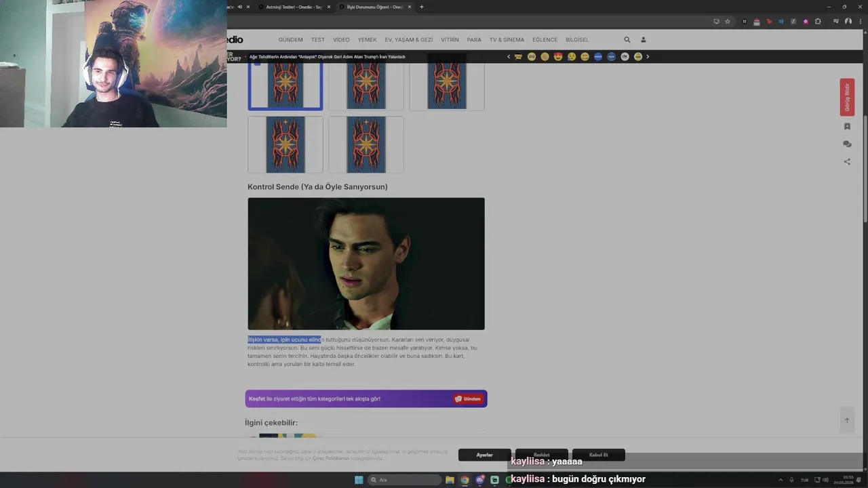The height and width of the screenshot is (488, 868).
Task: Click the İlgini çekebilir: heading
Action: pyautogui.click(x=271, y=423)
